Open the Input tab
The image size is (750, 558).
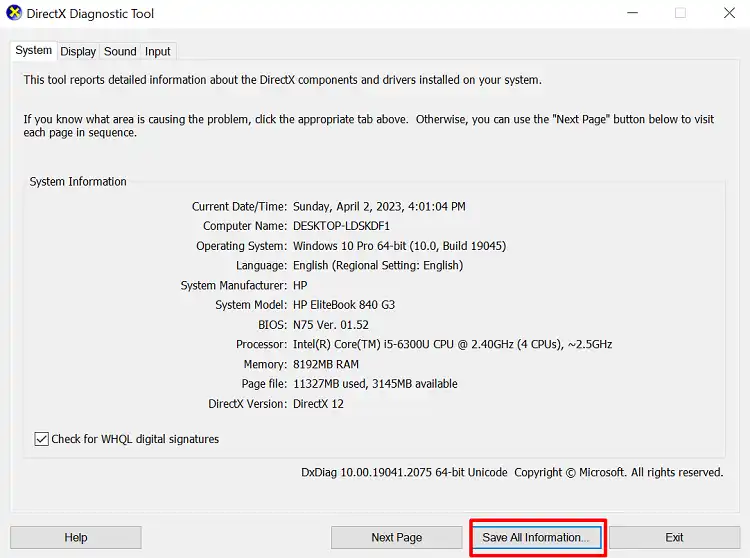point(157,51)
